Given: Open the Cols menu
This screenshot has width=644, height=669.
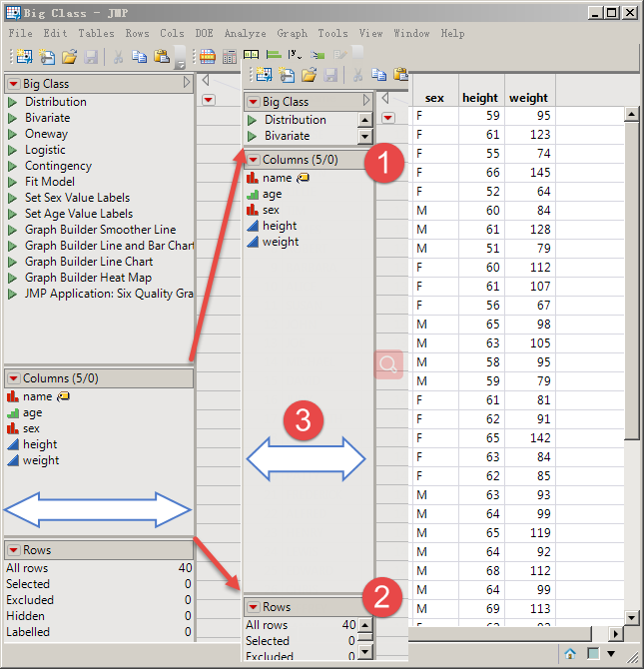Looking at the screenshot, I should point(172,33).
